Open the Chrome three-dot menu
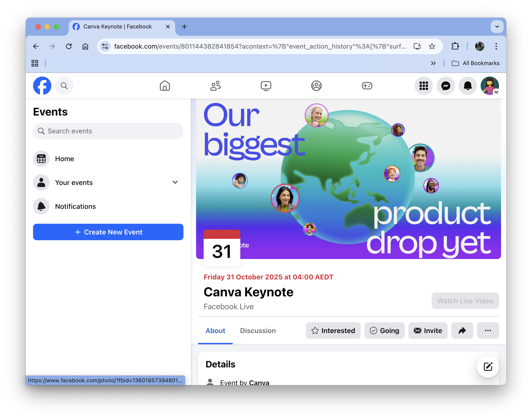The width and height of the screenshot is (532, 419). click(x=496, y=46)
